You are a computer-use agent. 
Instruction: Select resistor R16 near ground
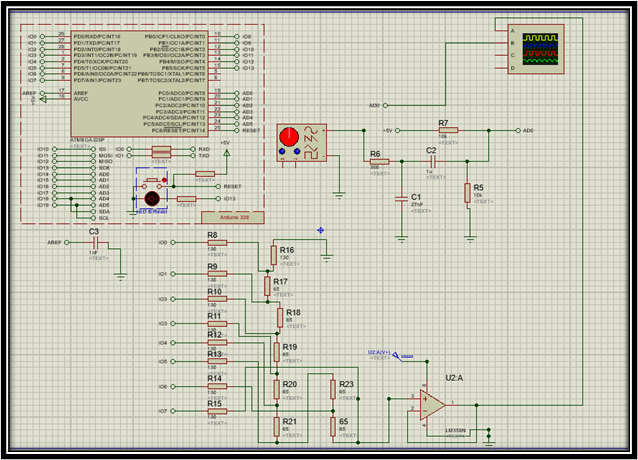273,255
